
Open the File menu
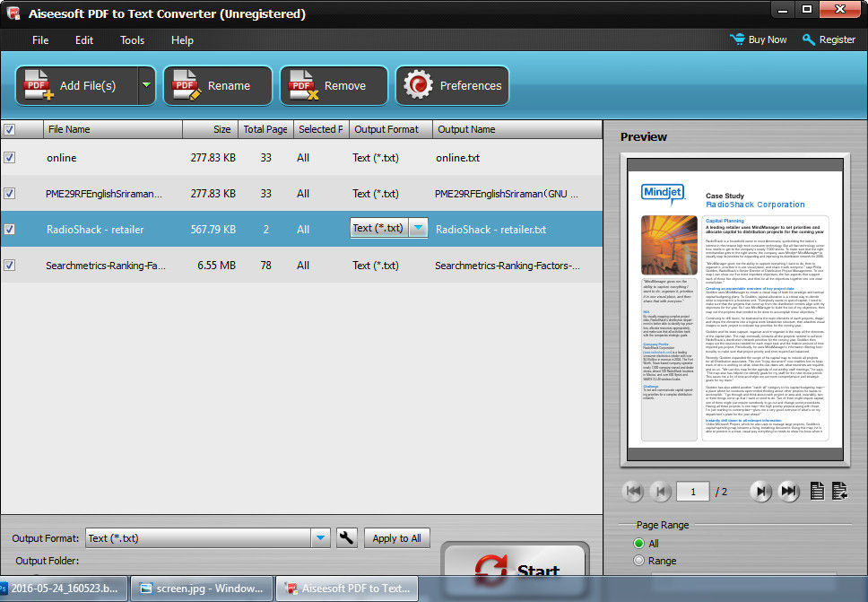click(40, 39)
